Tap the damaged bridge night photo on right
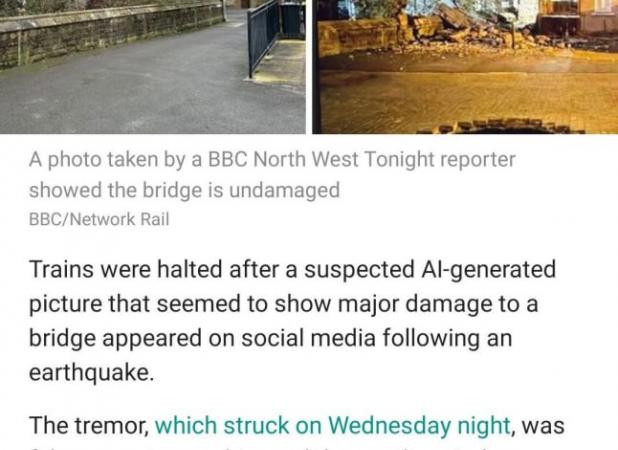Screen dimensions: 618x450 tap(465, 67)
